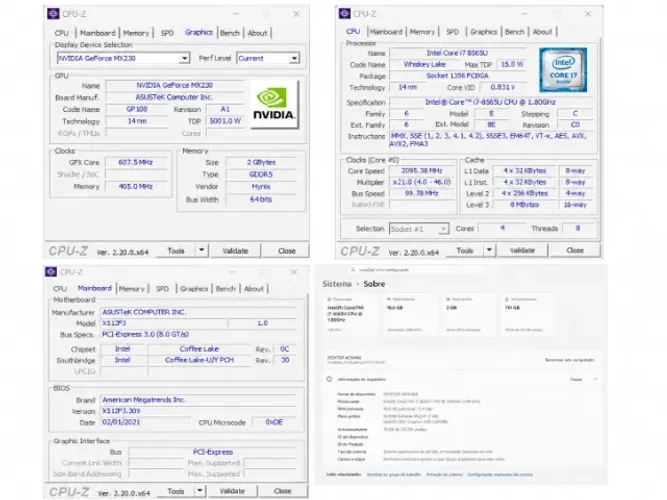Click Sistema breadcrumb in settings window

(x=337, y=284)
